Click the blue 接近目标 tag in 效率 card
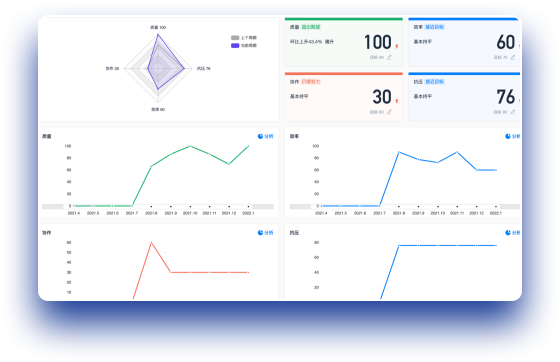560x362 pixels. coord(435,27)
